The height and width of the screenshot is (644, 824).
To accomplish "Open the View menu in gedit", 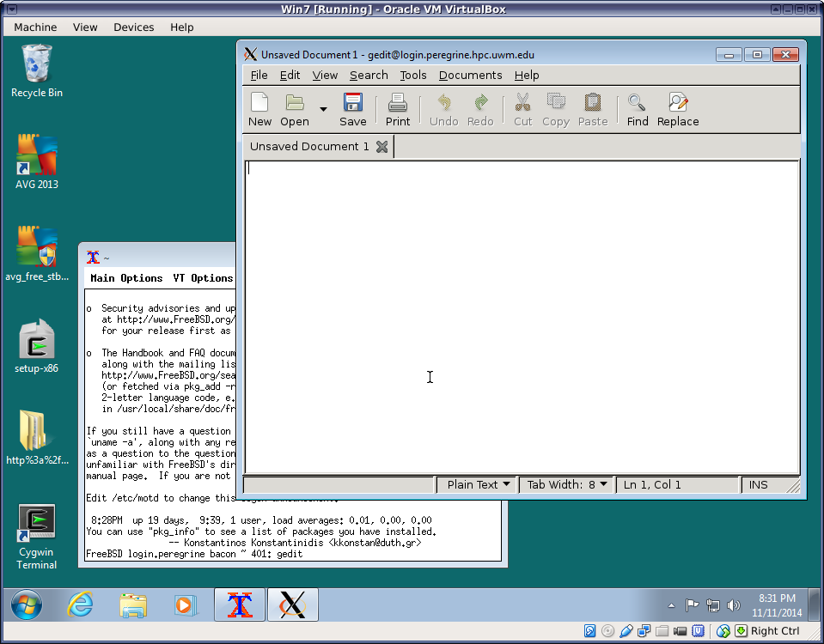I will [x=325, y=75].
